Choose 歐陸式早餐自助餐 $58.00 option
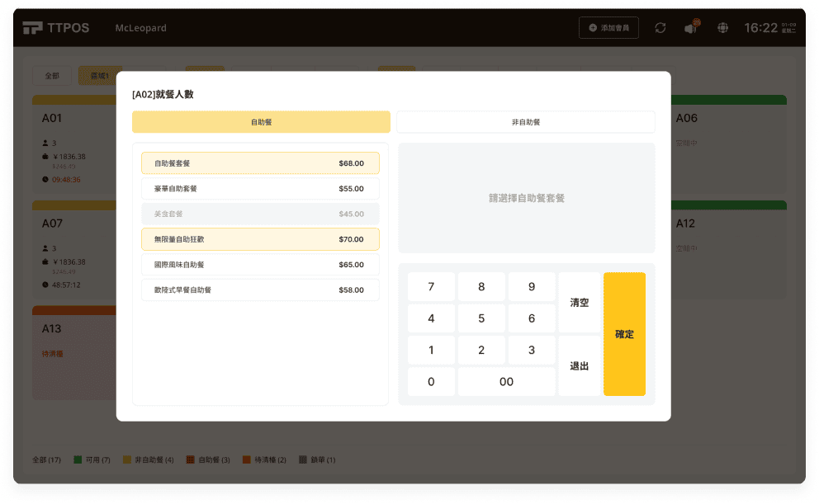The image size is (819, 504). point(260,290)
